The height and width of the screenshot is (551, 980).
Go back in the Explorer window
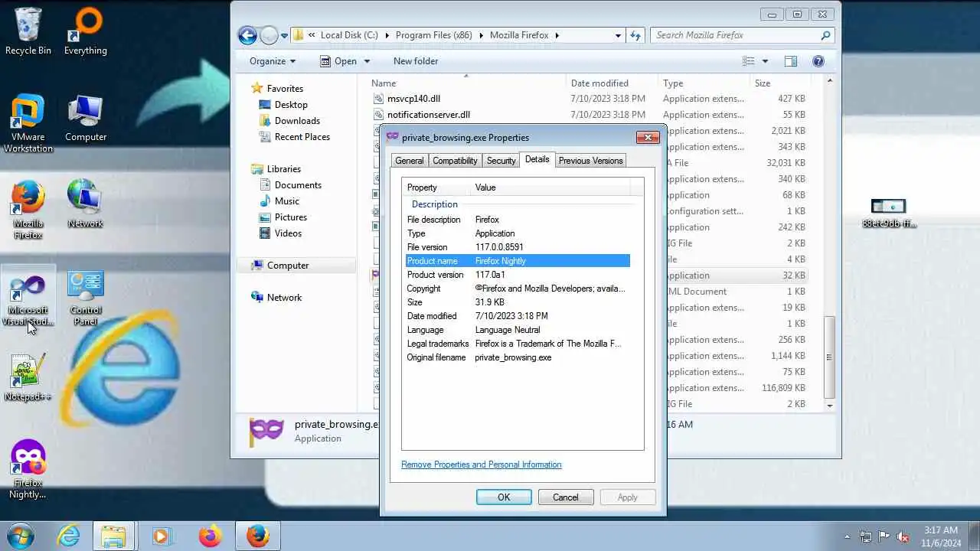click(x=247, y=35)
